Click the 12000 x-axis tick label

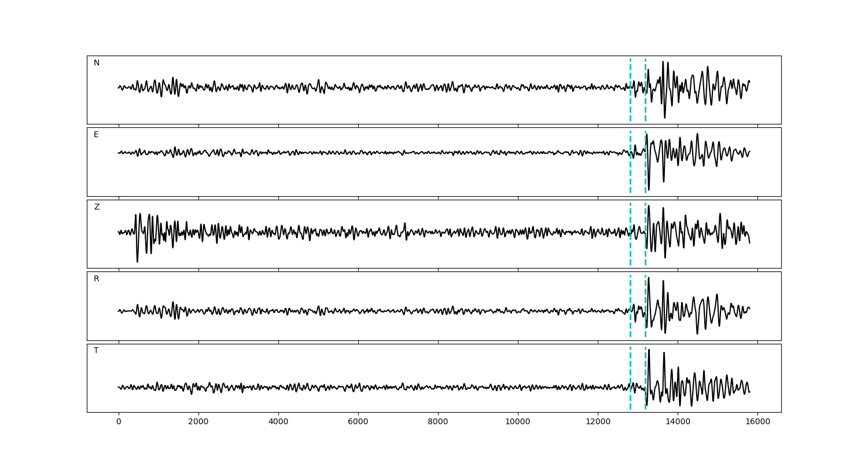[598, 422]
